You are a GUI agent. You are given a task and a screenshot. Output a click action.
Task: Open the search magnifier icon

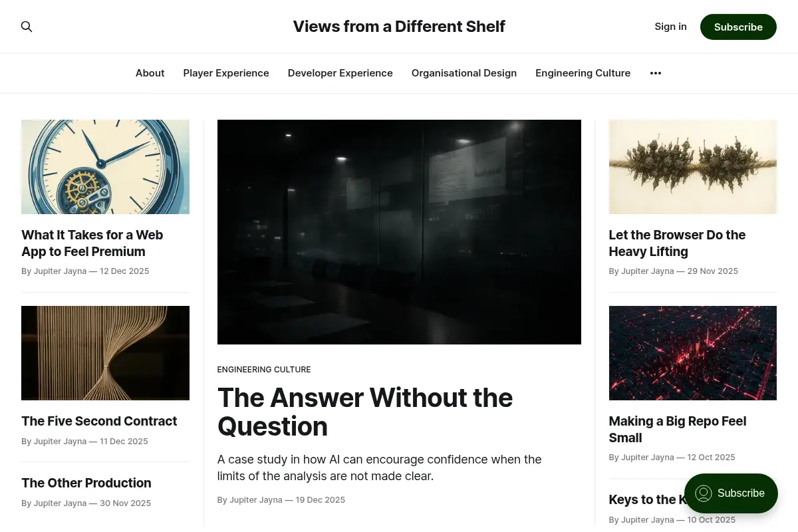tap(27, 27)
